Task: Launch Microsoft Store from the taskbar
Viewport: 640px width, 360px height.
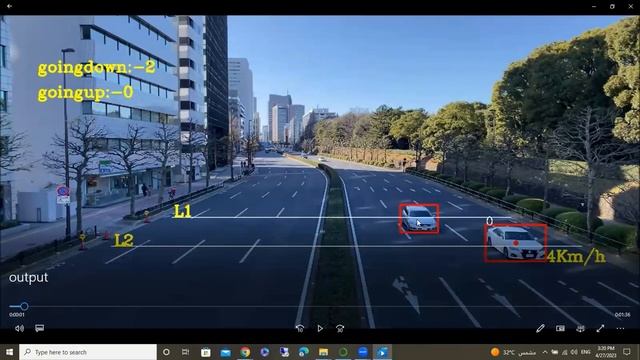Action: tap(206, 352)
